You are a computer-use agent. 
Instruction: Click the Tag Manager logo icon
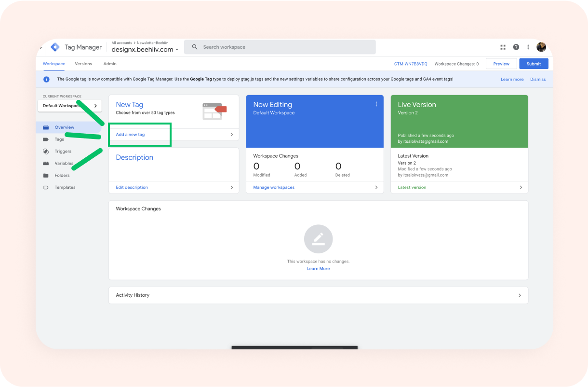(55, 47)
